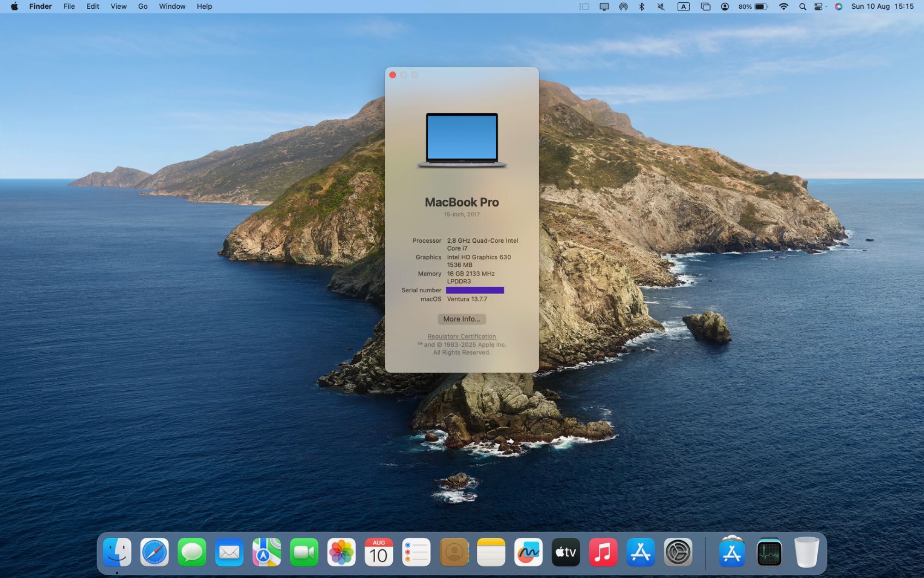
Task: Show battery status at 80%
Action: (753, 6)
